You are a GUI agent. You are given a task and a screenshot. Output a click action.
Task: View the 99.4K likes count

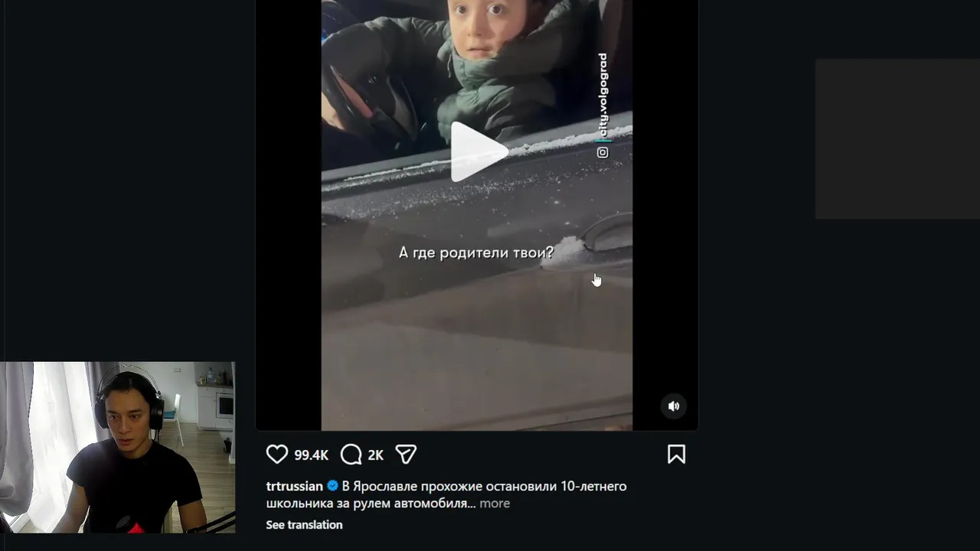(x=311, y=455)
